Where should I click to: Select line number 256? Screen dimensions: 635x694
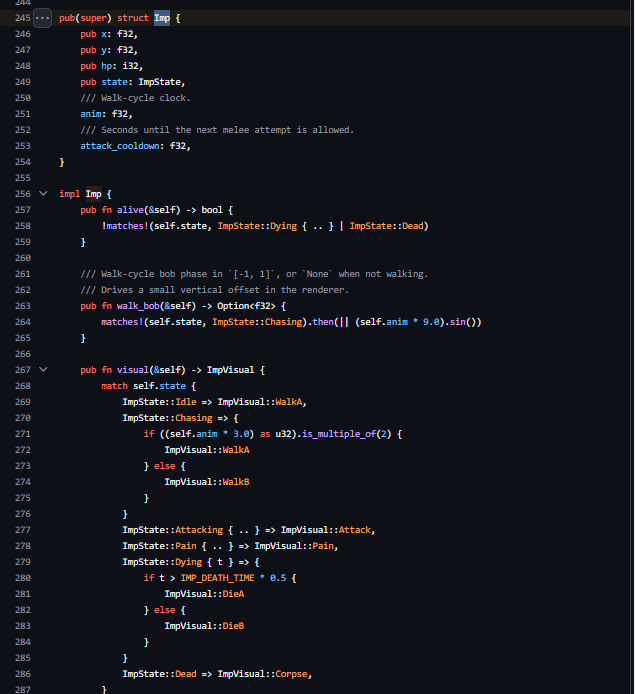click(23, 194)
